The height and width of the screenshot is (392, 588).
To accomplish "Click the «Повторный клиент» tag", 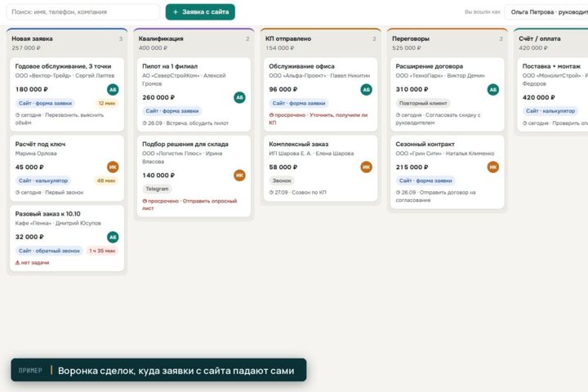I will tap(423, 103).
